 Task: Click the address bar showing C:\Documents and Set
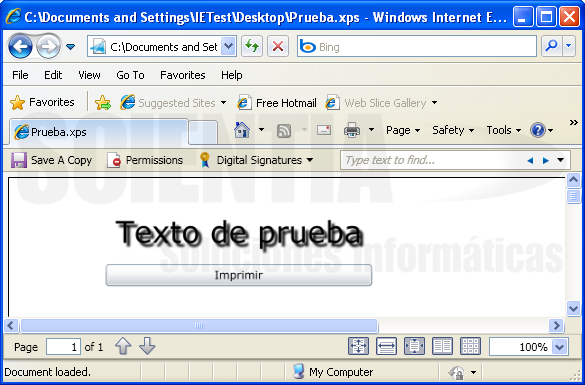tap(154, 47)
